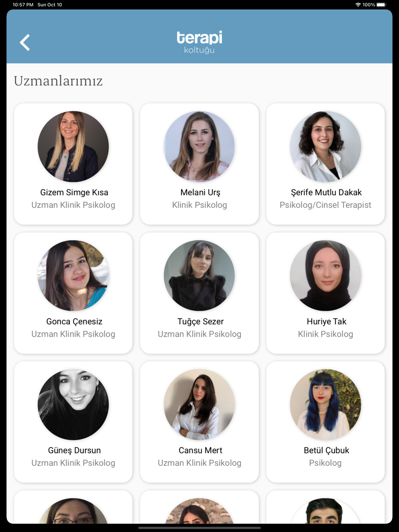Image resolution: width=399 pixels, height=532 pixels.
Task: Tap Psikolog/Cinsel Terapist title text
Action: 326,205
